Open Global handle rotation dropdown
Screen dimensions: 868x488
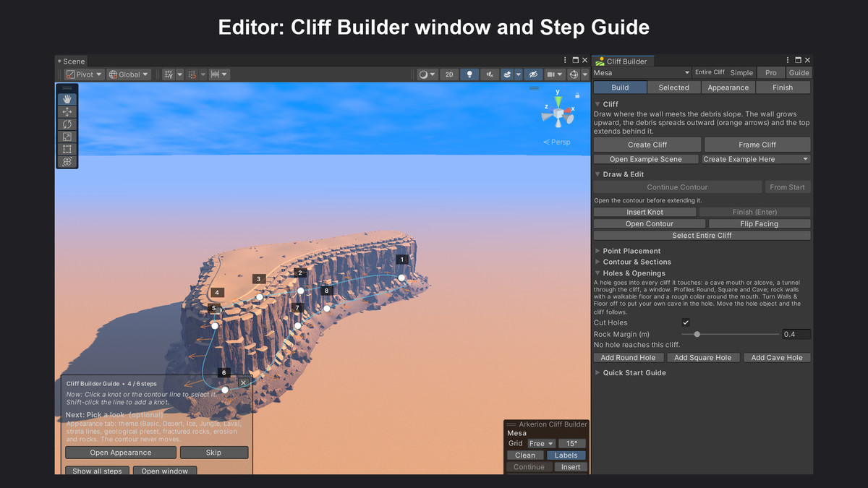pyautogui.click(x=129, y=74)
